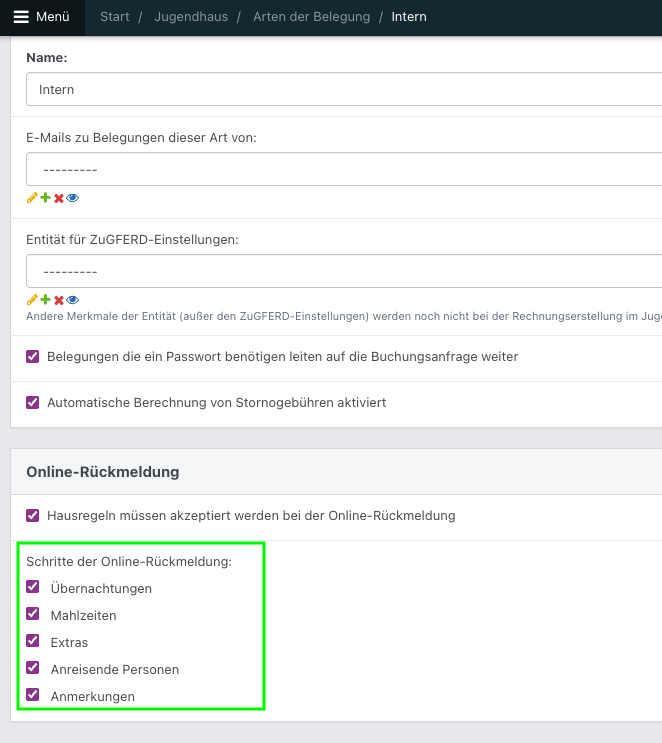The height and width of the screenshot is (743, 662).
Task: Go to Jugendhaus breadcrumb
Action: [x=191, y=17]
